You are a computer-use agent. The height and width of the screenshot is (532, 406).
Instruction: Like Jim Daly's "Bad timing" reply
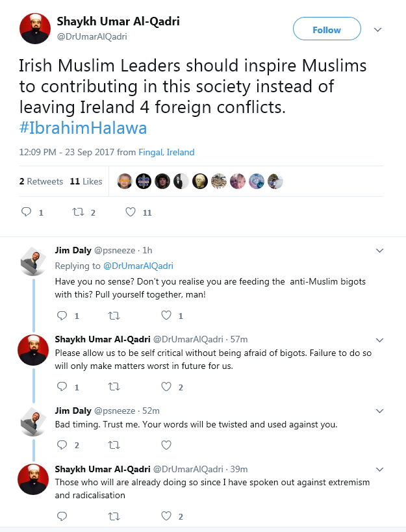[x=166, y=445]
